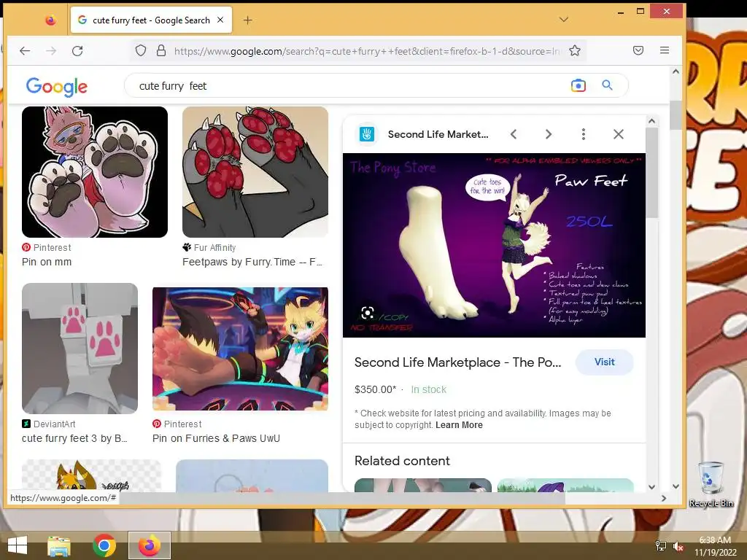Image resolution: width=747 pixels, height=560 pixels.
Task: Open network tray icon
Action: pos(661,546)
